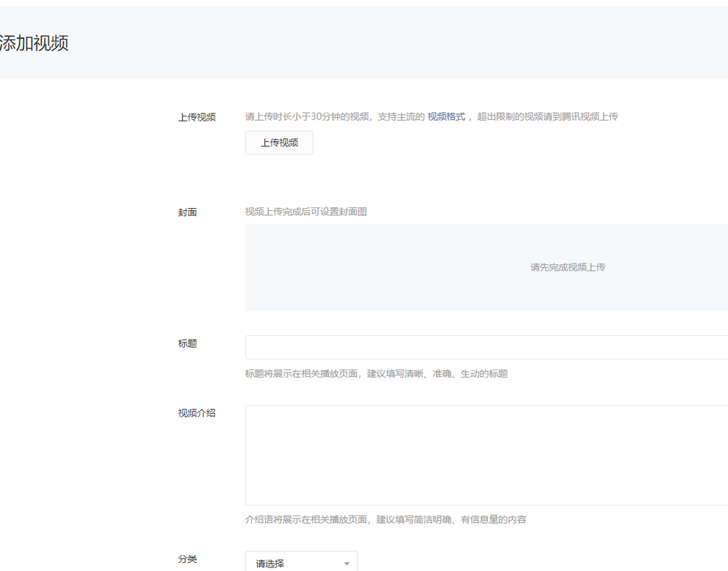Image resolution: width=728 pixels, height=571 pixels.
Task: Click the 上传视频 upload button
Action: pos(279,143)
